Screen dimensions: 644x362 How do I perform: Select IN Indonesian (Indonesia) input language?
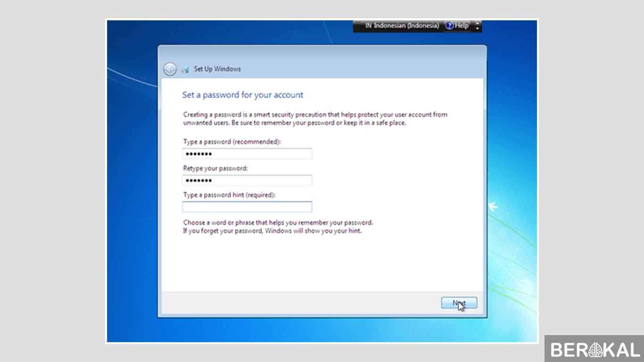pos(402,26)
